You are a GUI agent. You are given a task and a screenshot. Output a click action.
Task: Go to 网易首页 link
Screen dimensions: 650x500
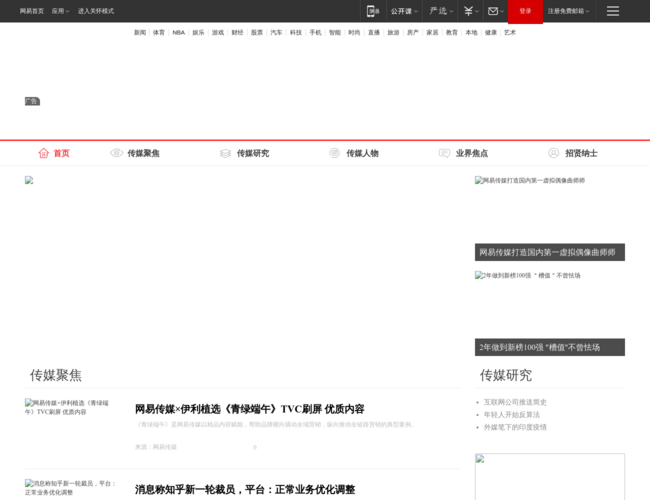(32, 11)
